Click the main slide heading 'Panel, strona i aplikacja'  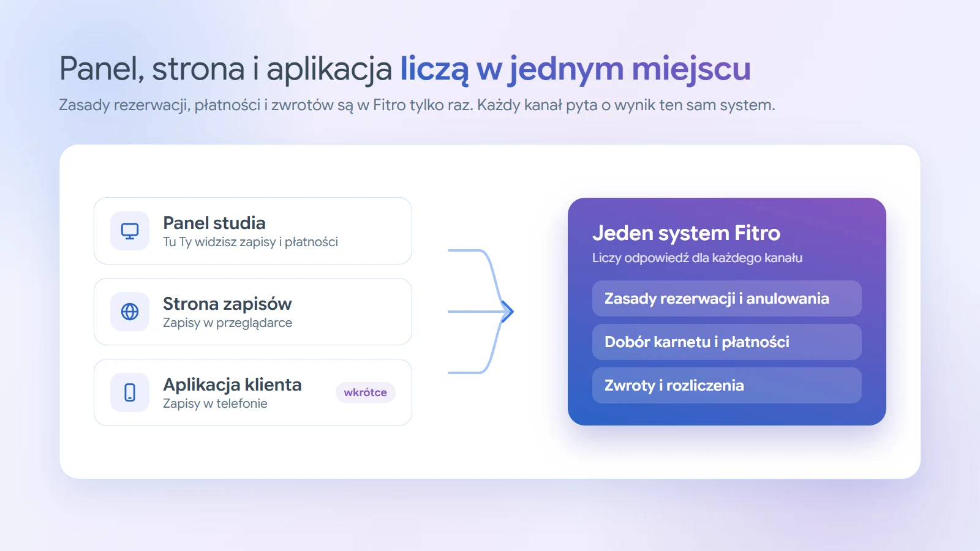(225, 69)
